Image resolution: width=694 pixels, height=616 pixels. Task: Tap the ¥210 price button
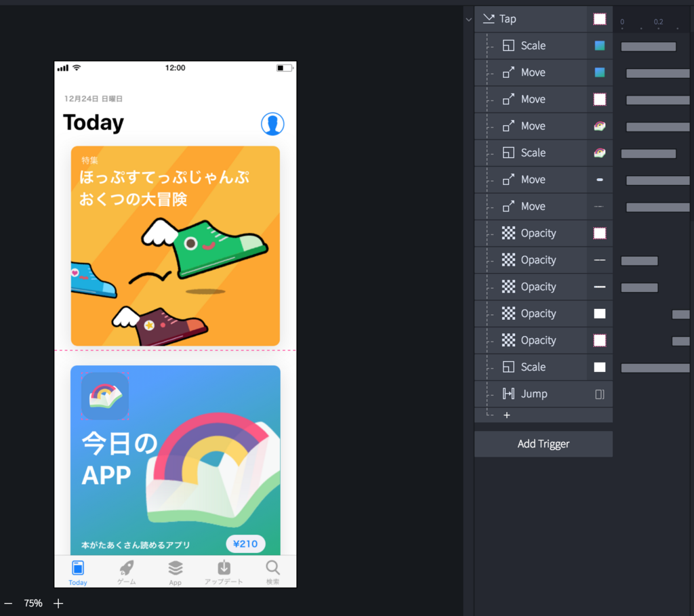pos(245,544)
